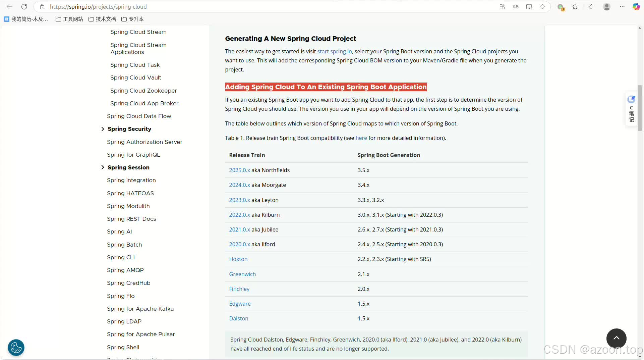Expand the Spring Session chevron
644x360 pixels.
click(103, 167)
